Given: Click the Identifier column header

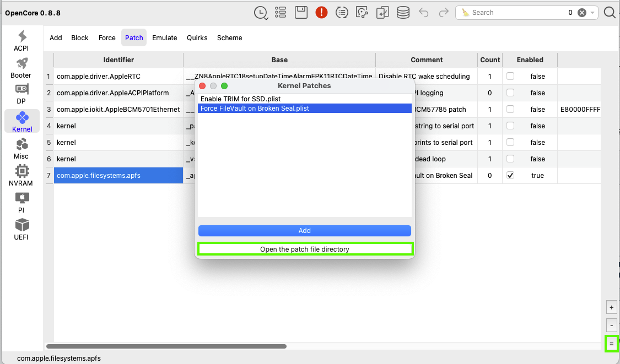Looking at the screenshot, I should [x=118, y=59].
